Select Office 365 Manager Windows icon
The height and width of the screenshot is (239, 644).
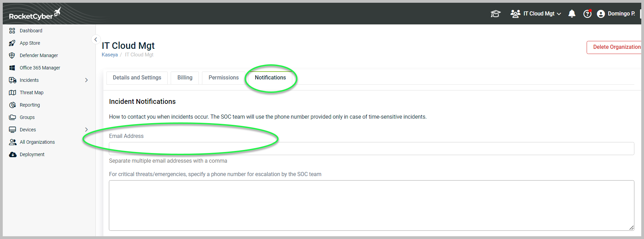pos(12,68)
